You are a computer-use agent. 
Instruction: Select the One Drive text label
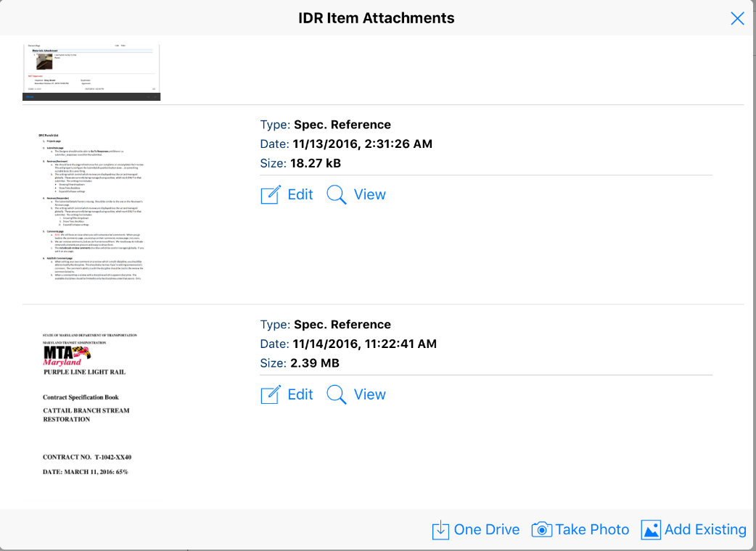coord(486,530)
